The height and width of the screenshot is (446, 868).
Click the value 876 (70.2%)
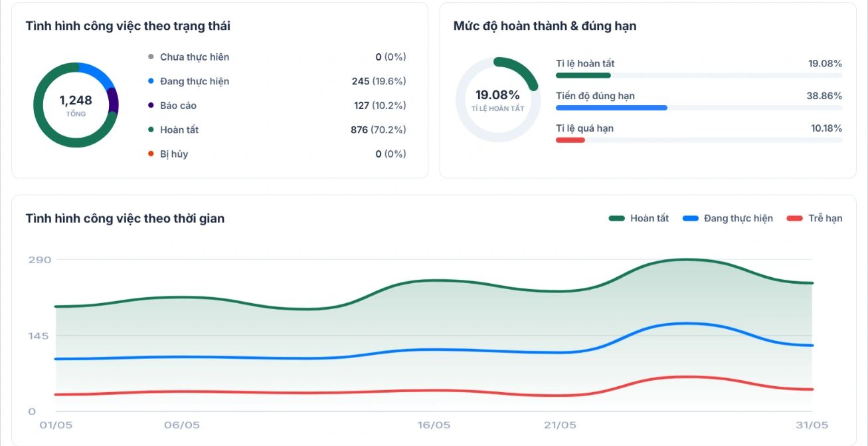click(378, 130)
